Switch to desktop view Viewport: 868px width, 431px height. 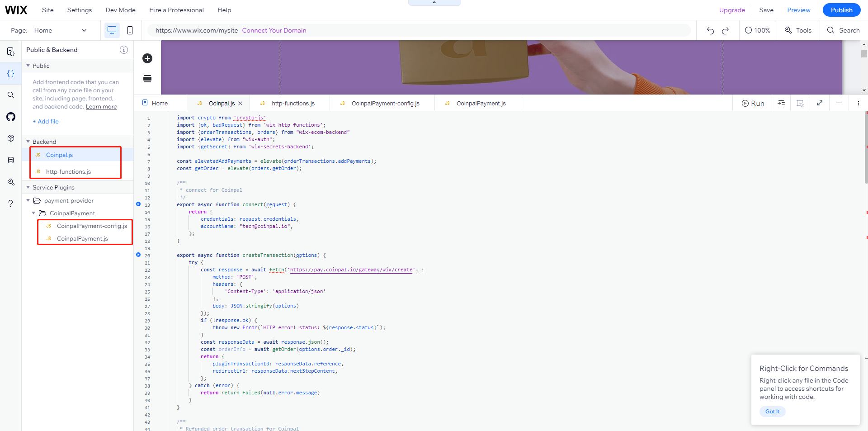(x=112, y=30)
